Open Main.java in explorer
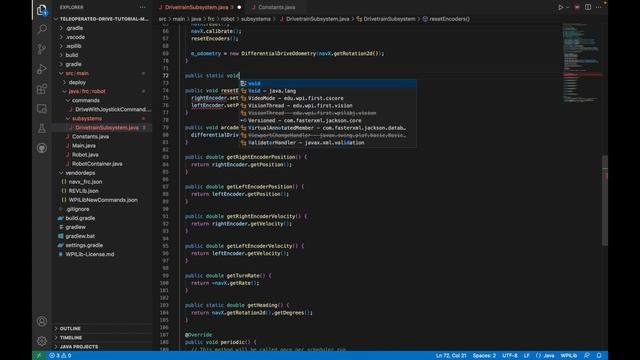The image size is (640, 360). coord(102,146)
